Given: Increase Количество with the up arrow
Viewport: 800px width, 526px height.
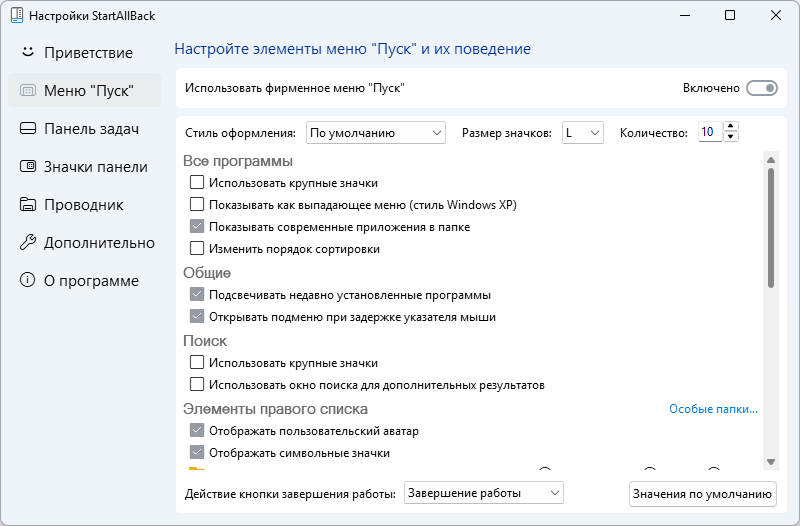Looking at the screenshot, I should tap(731, 127).
